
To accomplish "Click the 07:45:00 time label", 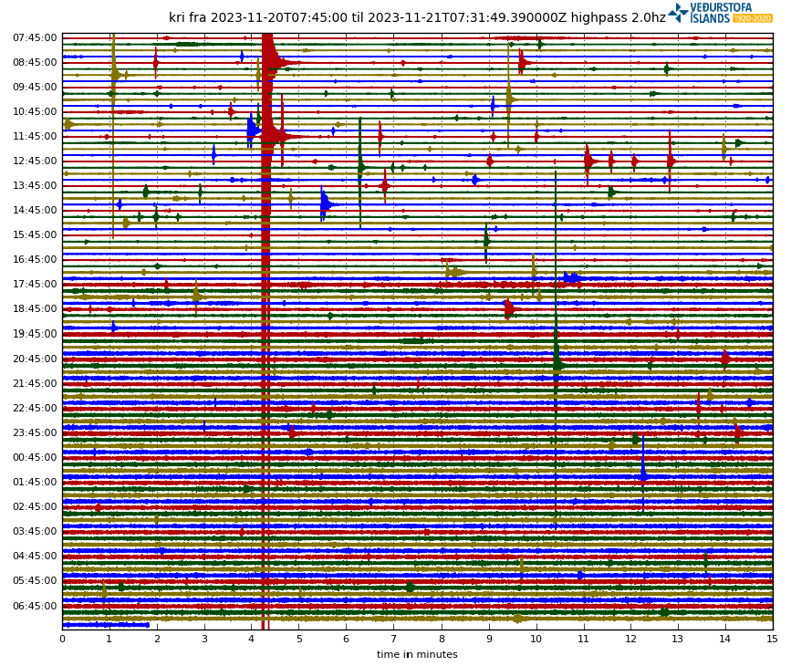I will 36,37.
